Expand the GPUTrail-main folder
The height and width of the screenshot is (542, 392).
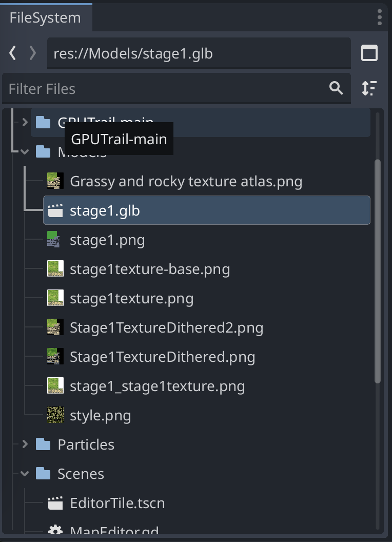pyautogui.click(x=25, y=122)
